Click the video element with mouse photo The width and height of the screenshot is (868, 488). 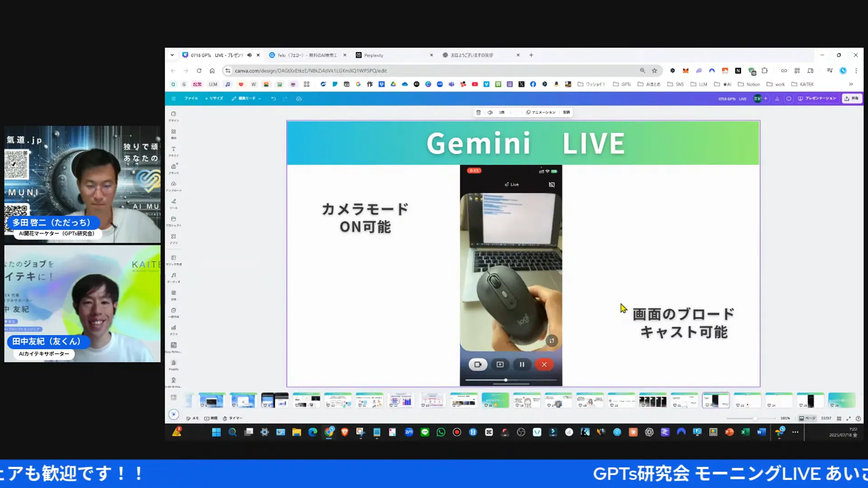(511, 276)
